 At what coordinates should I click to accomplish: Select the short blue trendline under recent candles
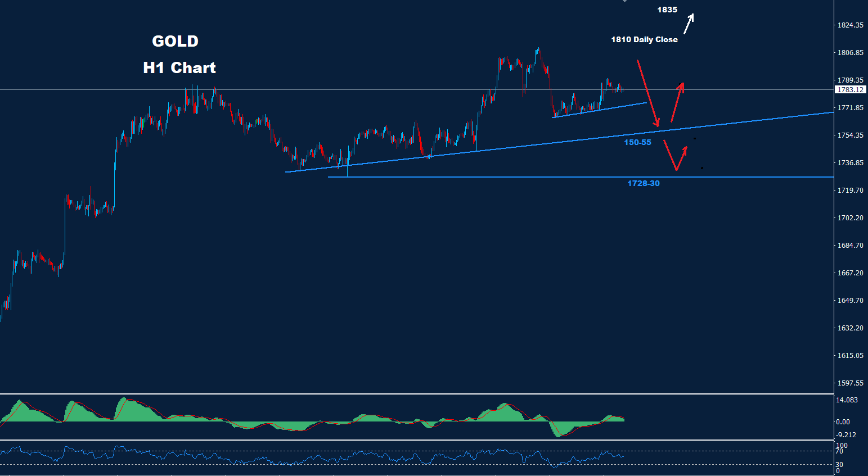coord(599,110)
